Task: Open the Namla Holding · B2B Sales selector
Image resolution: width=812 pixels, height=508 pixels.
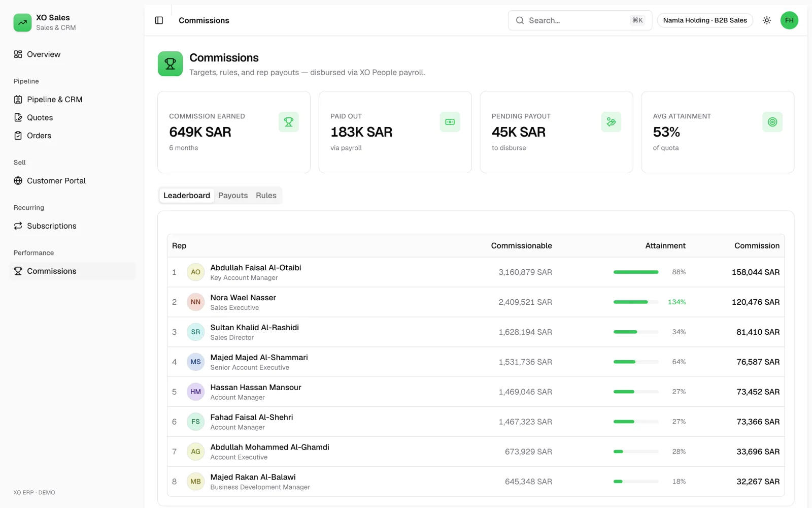Action: click(705, 20)
